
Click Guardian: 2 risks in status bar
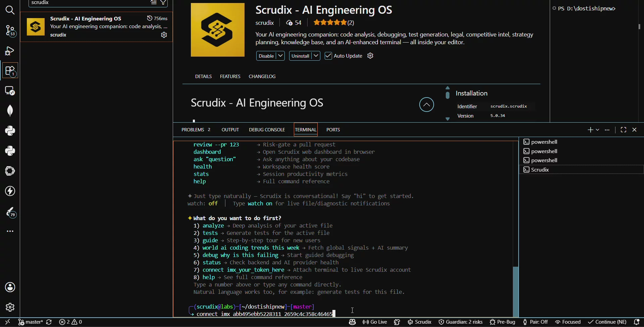coord(461,322)
